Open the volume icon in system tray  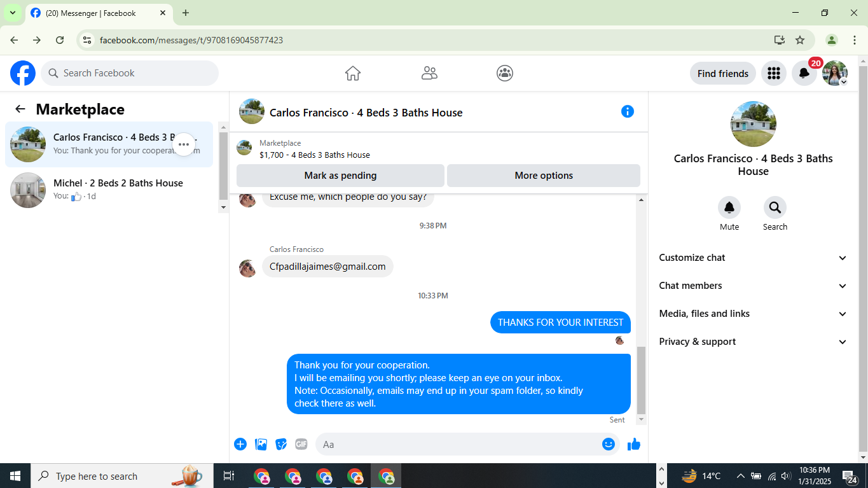coord(787,476)
